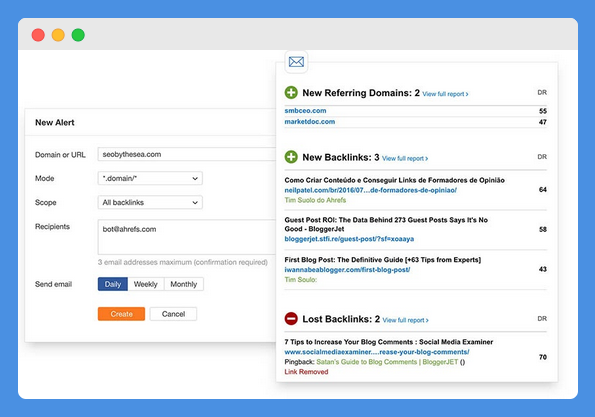Click DR value 70 for socialmediaexaminer row
The image size is (595, 417).
[x=543, y=357]
